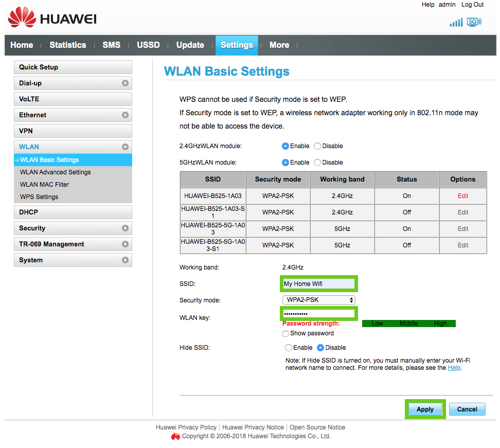This screenshot has height=448, width=500.
Task: Click the TR-069 Management arrow icon
Action: click(x=125, y=244)
